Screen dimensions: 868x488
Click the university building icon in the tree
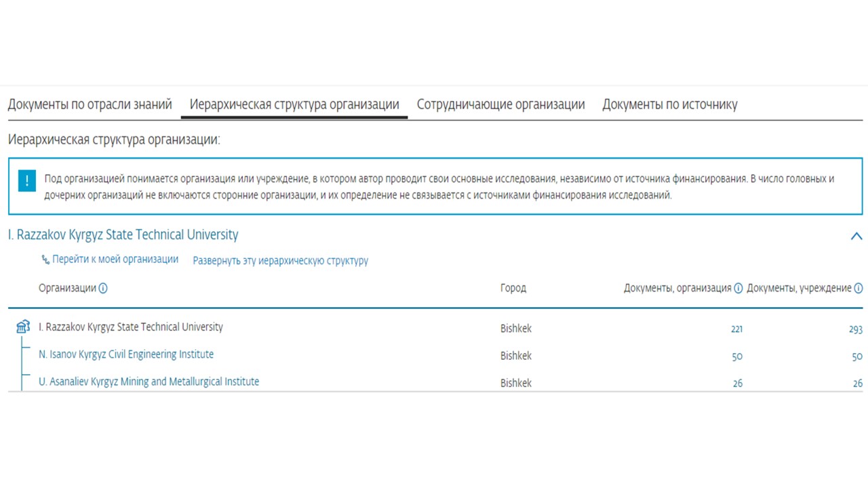pos(22,327)
